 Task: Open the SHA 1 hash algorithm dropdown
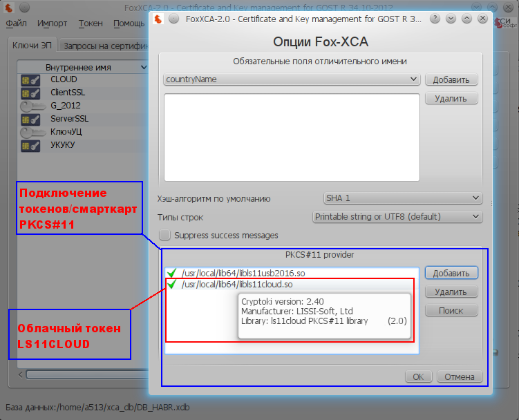[x=402, y=198]
